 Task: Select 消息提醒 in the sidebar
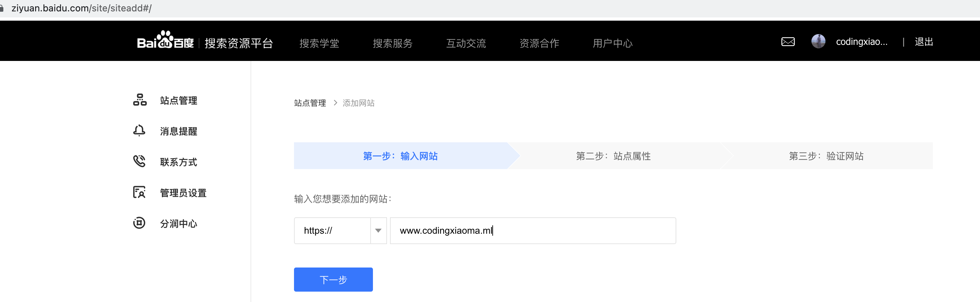coord(178,131)
